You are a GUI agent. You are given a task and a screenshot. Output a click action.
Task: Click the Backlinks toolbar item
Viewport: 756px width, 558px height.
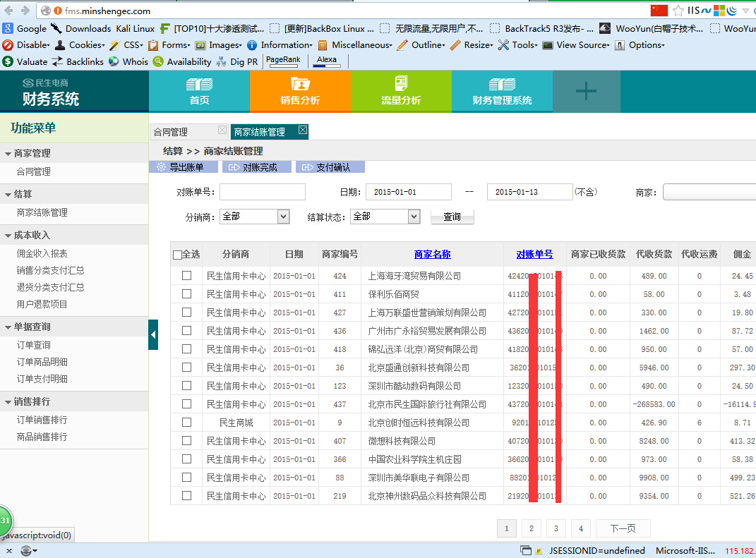[x=78, y=61]
